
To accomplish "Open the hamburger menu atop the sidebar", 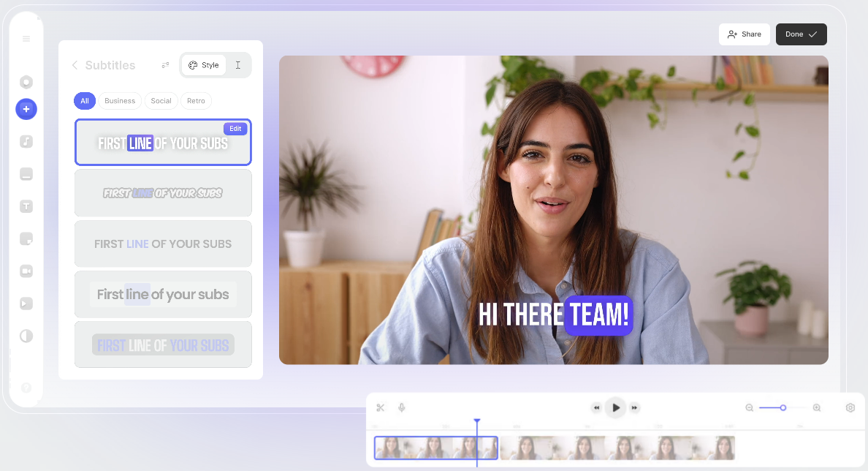I will pos(26,39).
